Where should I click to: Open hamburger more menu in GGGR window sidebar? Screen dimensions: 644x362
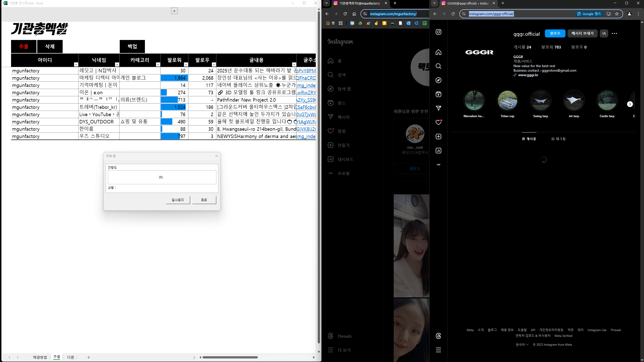tap(438, 350)
